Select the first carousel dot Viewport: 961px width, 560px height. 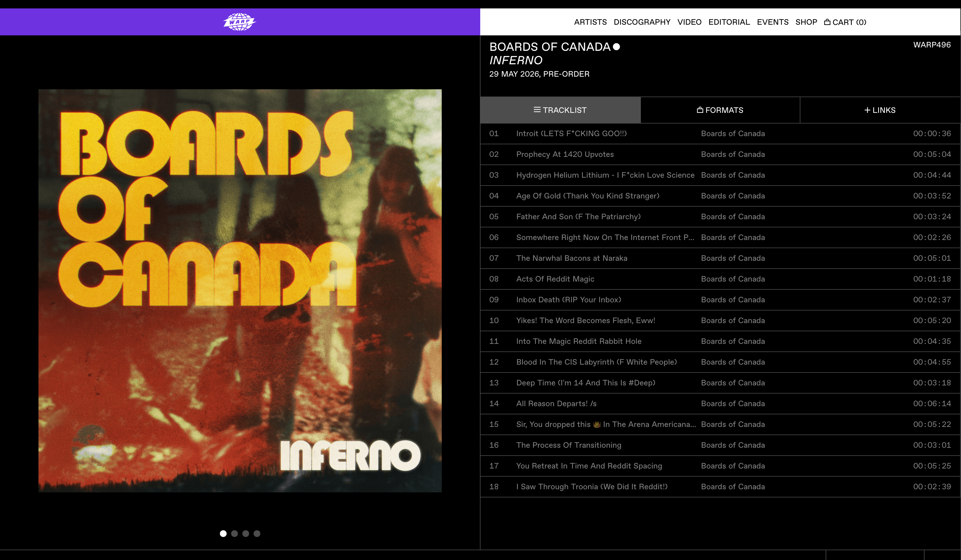223,533
